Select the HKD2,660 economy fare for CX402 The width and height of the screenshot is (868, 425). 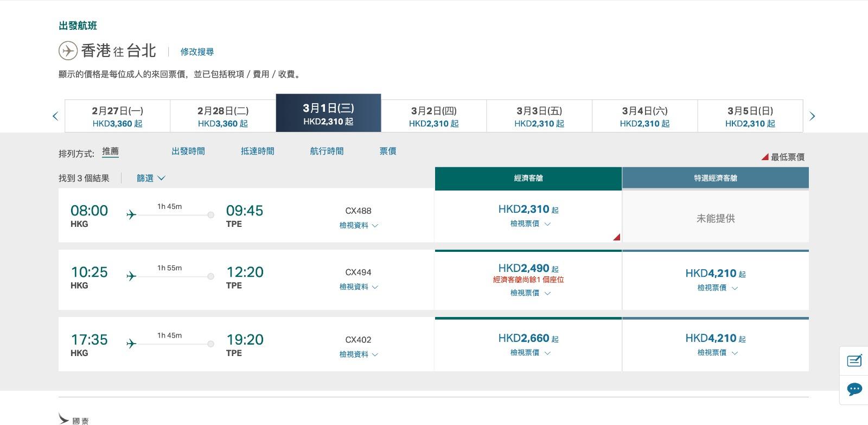click(x=528, y=339)
